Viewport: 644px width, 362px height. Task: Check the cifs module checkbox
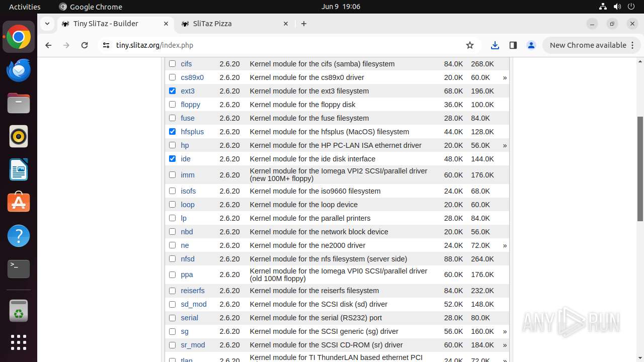pos(173,64)
